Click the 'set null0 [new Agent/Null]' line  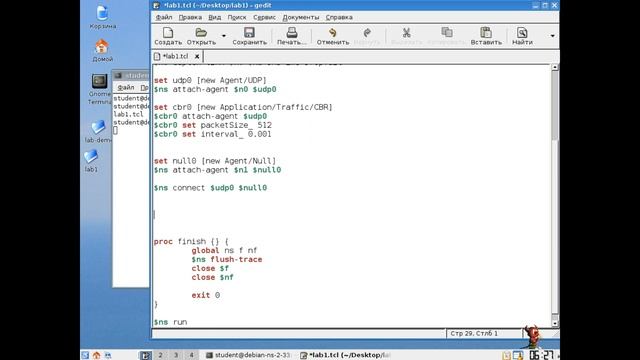[x=215, y=161]
